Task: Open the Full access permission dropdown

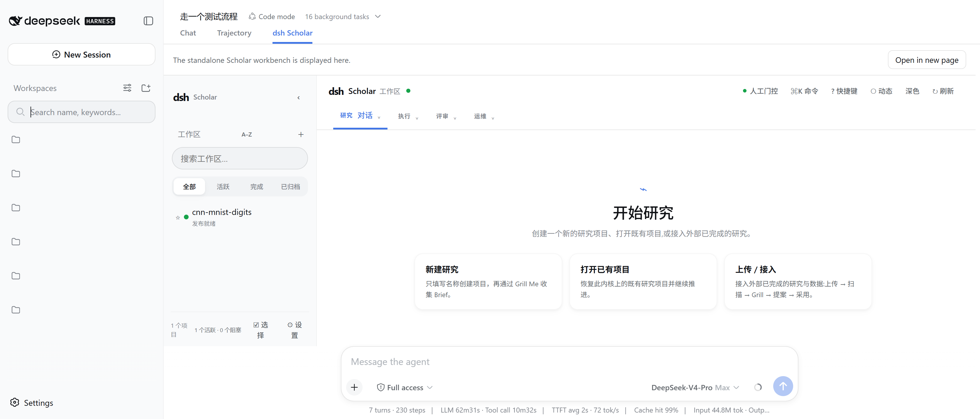Action: (405, 387)
